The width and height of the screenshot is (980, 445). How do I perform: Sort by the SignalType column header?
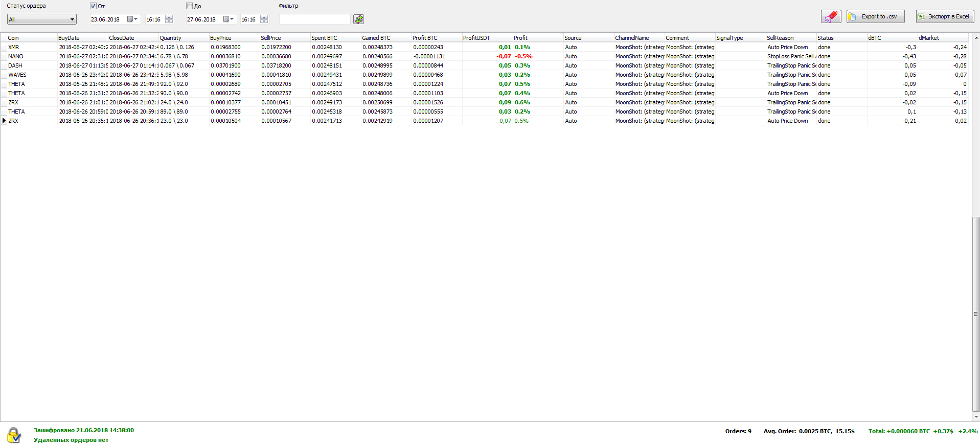pyautogui.click(x=740, y=38)
